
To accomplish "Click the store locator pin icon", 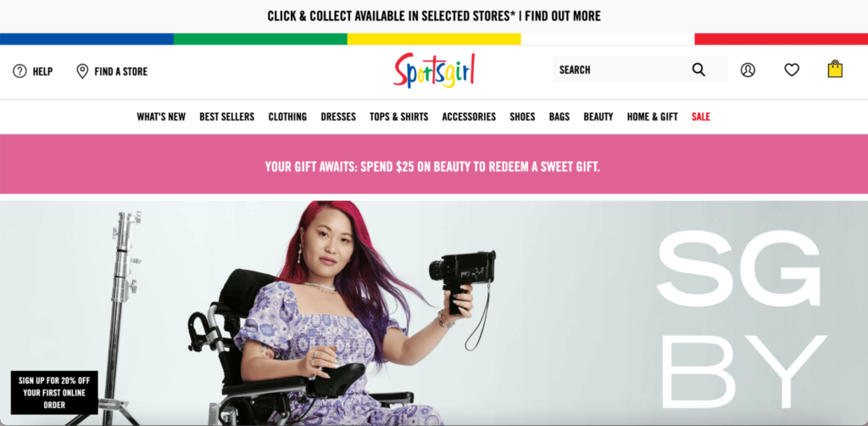I will [x=82, y=71].
